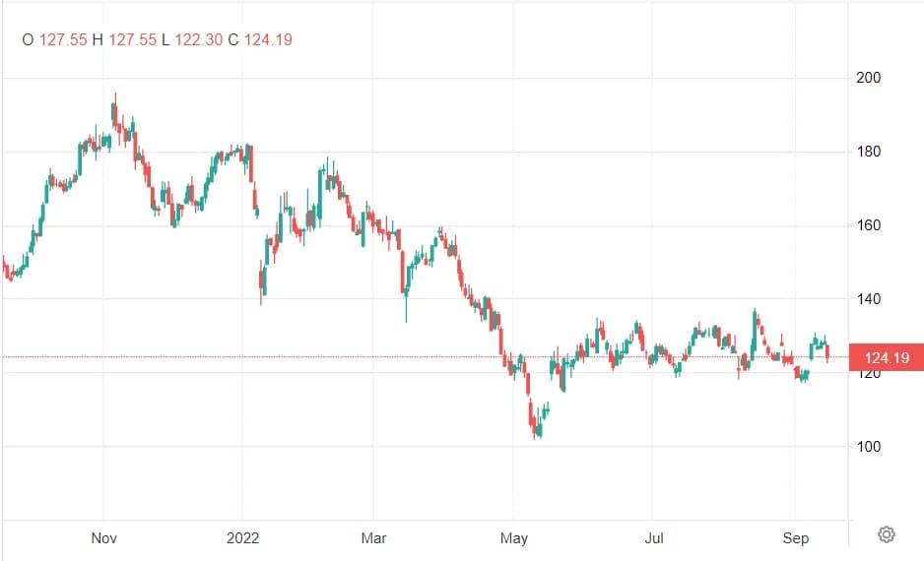The height and width of the screenshot is (561, 924).
Task: Click the 160 price axis label
Action: (x=868, y=225)
